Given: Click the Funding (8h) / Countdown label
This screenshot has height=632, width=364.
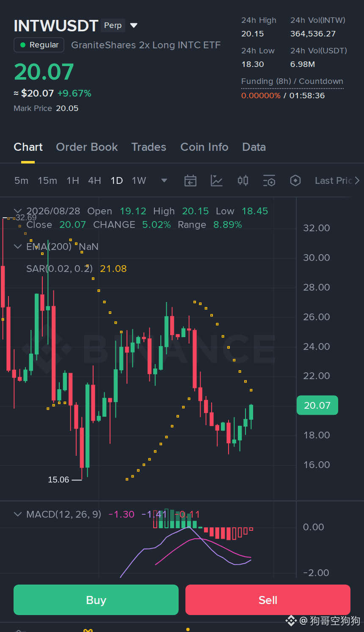Looking at the screenshot, I should click(292, 81).
